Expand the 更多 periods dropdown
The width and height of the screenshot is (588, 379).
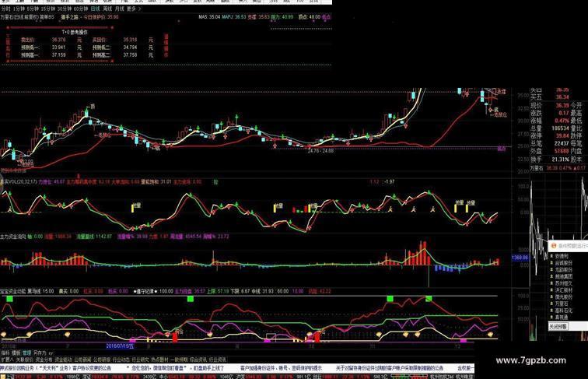[134, 9]
